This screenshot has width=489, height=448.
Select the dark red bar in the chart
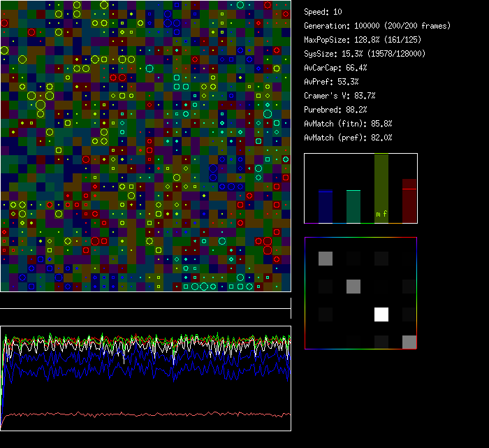tap(409, 201)
